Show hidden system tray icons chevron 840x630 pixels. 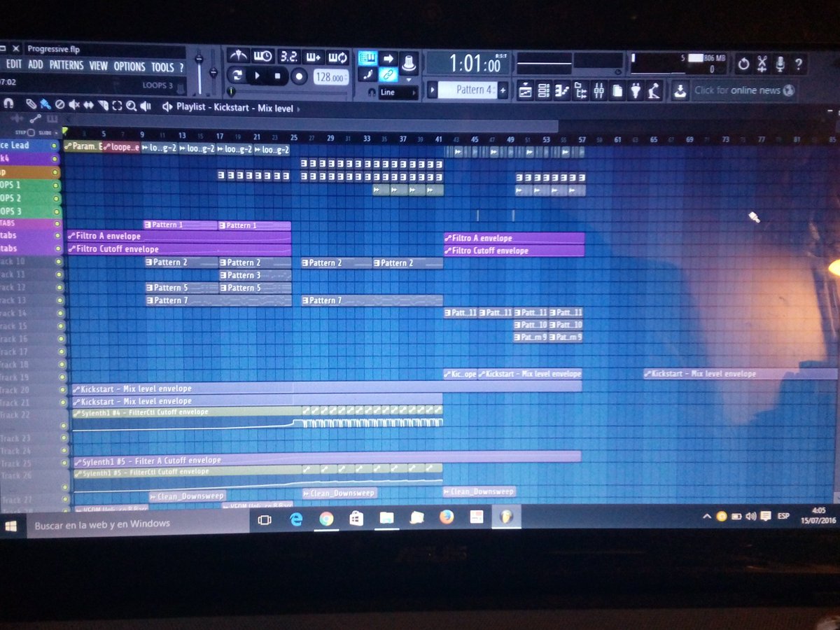[707, 517]
